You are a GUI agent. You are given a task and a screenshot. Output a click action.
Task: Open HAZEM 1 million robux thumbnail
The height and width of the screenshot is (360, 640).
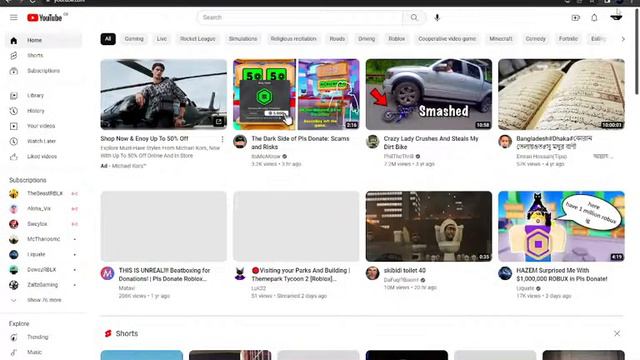tap(561, 226)
